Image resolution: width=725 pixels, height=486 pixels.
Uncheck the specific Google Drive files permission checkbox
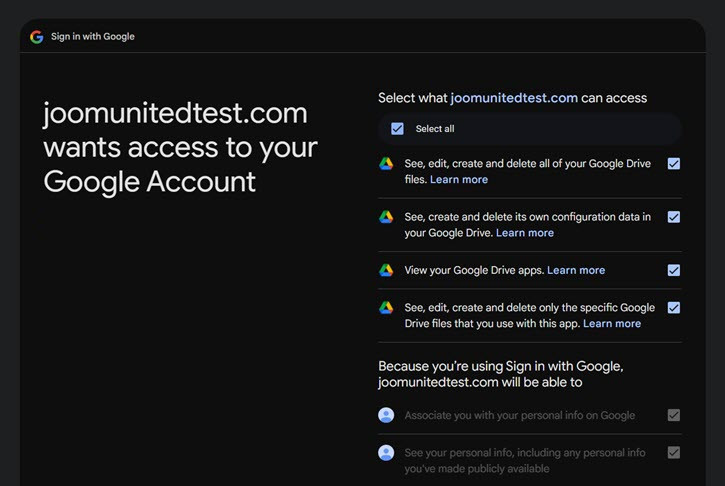[x=674, y=308]
